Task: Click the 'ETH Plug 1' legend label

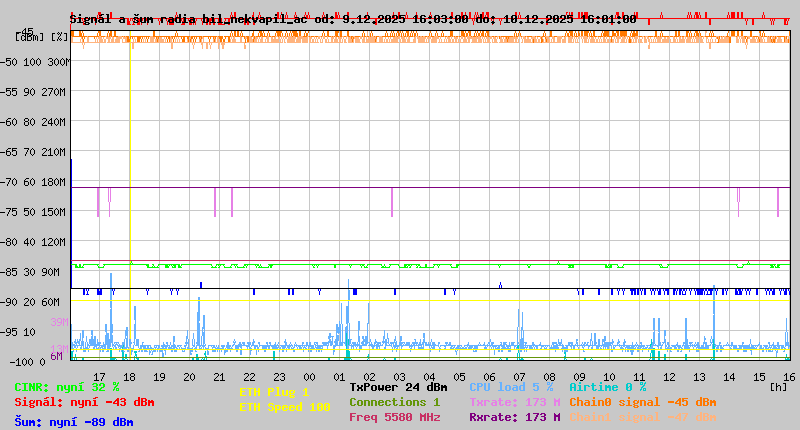Action: (x=274, y=392)
